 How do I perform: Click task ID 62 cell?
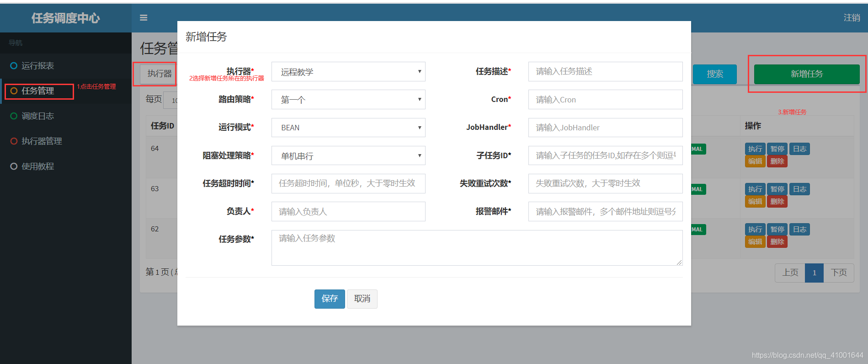point(155,229)
